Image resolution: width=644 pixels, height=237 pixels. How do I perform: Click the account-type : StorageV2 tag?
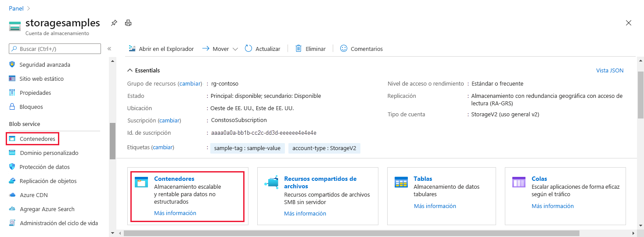[324, 148]
